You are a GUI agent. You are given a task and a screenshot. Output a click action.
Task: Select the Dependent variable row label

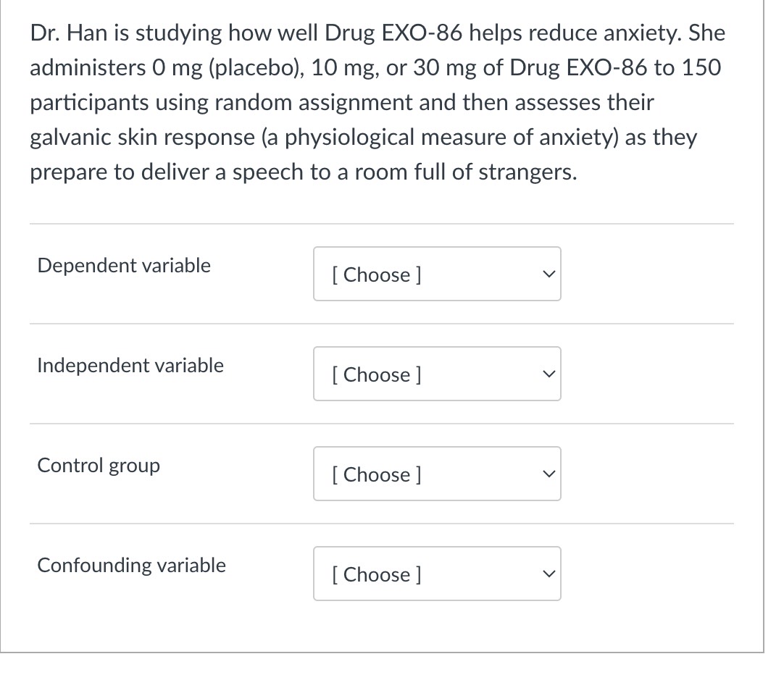[123, 265]
